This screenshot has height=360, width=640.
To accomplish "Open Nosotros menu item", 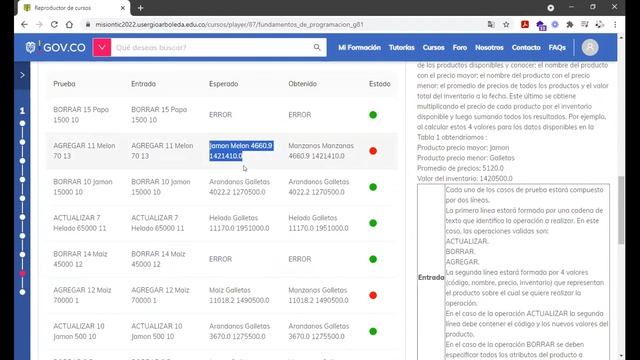I will coord(489,47).
